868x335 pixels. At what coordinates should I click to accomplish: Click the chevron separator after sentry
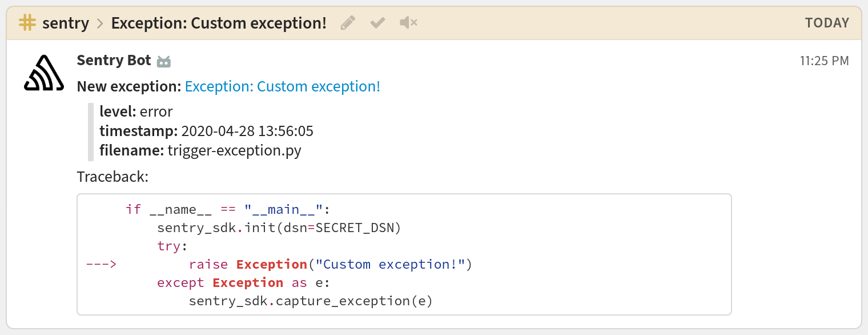(x=100, y=23)
